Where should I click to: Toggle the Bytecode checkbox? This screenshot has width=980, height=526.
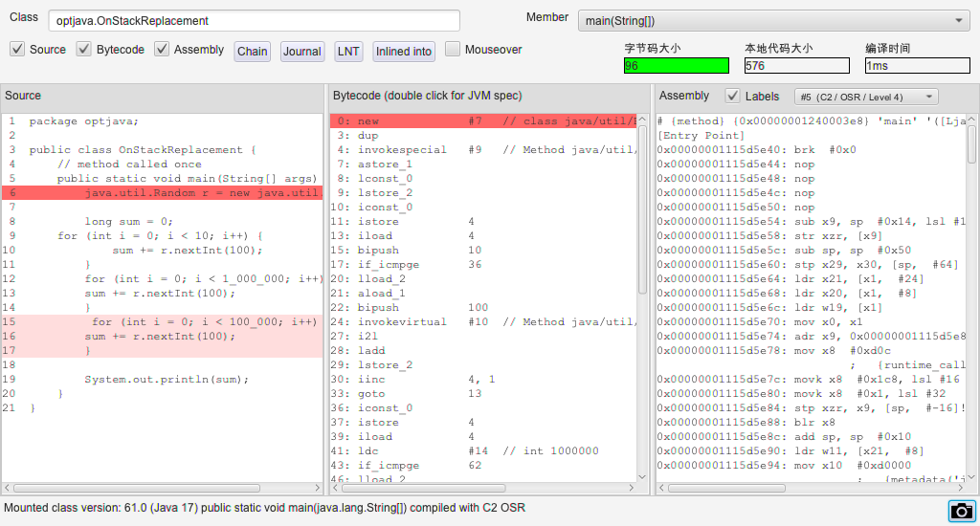point(84,49)
